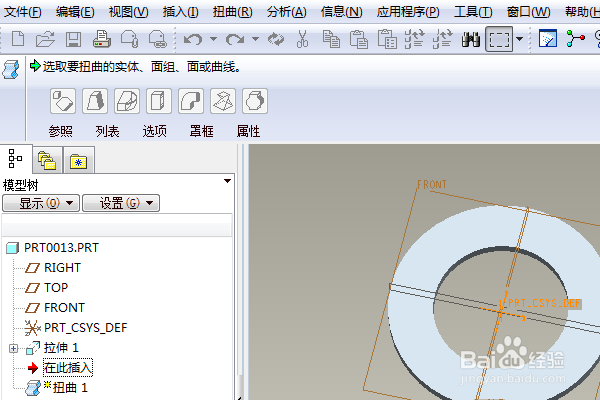Open the selection box dropdown arrow

(520, 39)
